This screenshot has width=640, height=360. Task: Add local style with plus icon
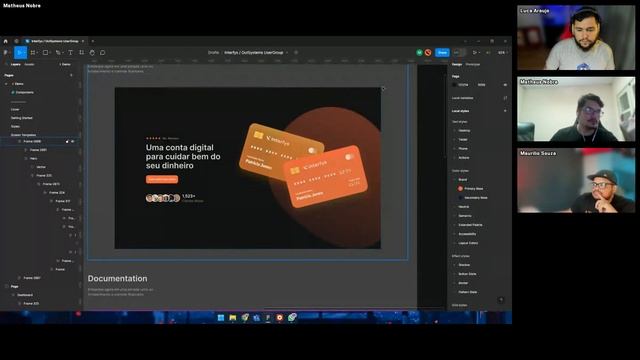(x=505, y=111)
